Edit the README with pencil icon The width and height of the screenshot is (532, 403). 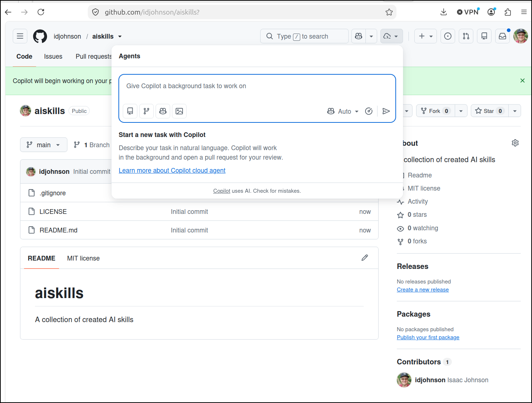(365, 258)
